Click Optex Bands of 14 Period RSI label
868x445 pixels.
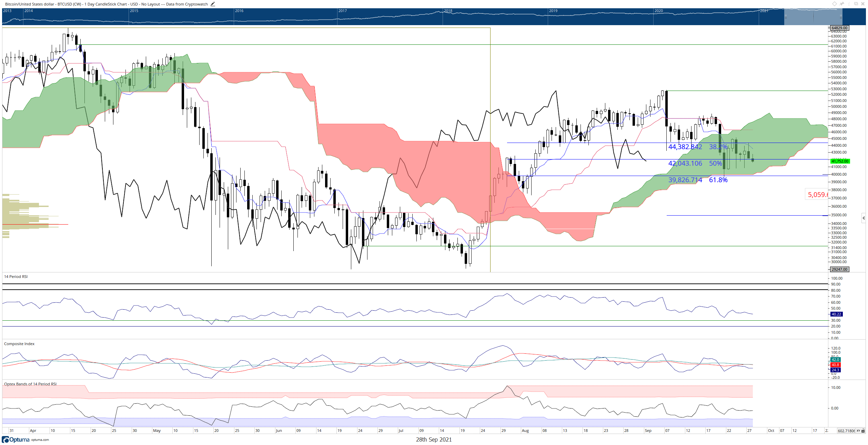[30, 384]
